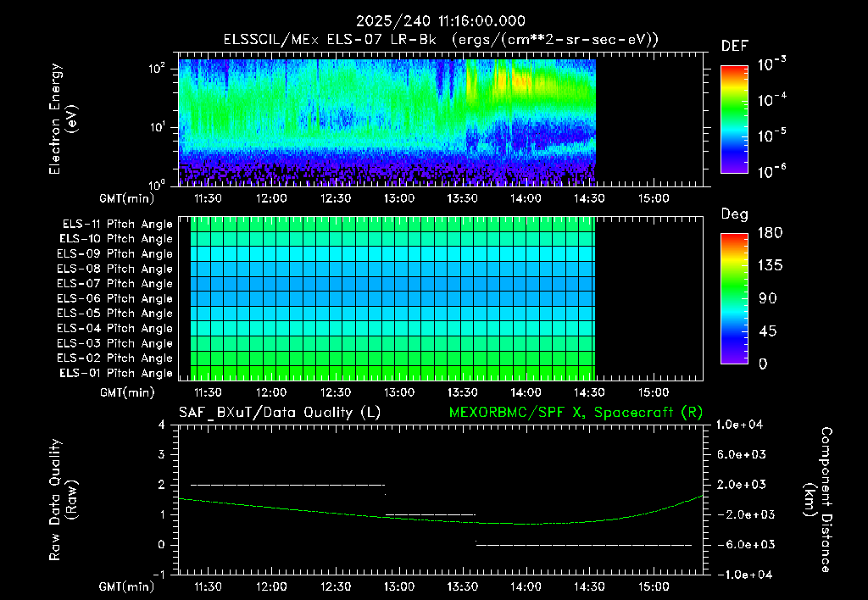Click the plot timestamp '2025/240 11:16:00.000'
This screenshot has width=868, height=600.
440,21
